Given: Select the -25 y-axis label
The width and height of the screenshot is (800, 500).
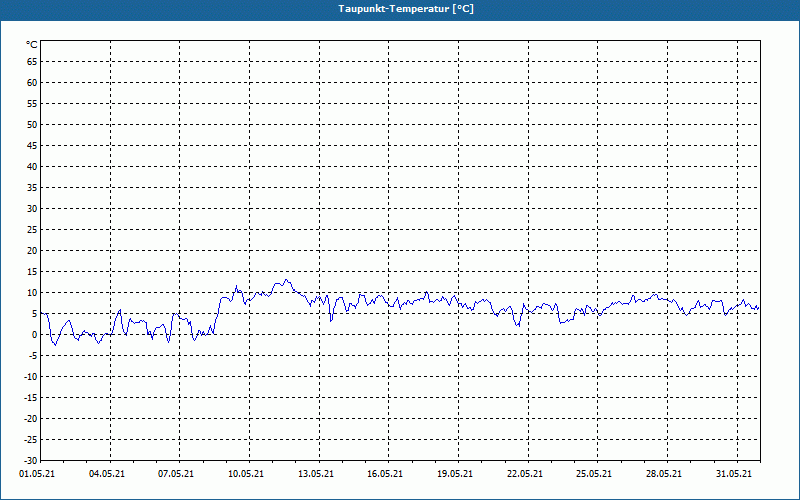Looking at the screenshot, I should (31, 440).
